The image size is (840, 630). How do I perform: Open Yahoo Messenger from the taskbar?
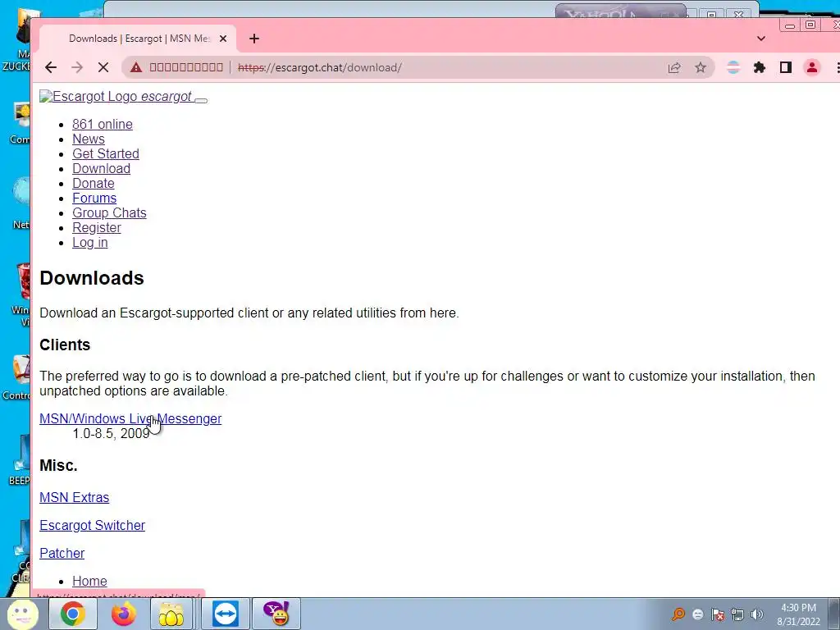276,614
